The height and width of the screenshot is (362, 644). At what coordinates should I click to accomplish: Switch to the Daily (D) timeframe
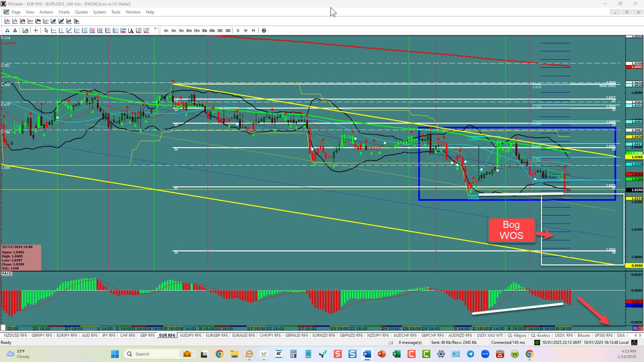238,30
